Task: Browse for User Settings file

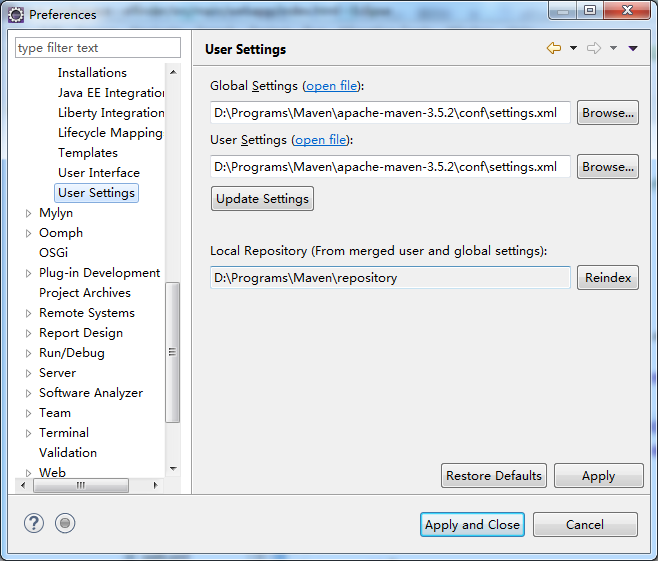Action: pyautogui.click(x=608, y=167)
